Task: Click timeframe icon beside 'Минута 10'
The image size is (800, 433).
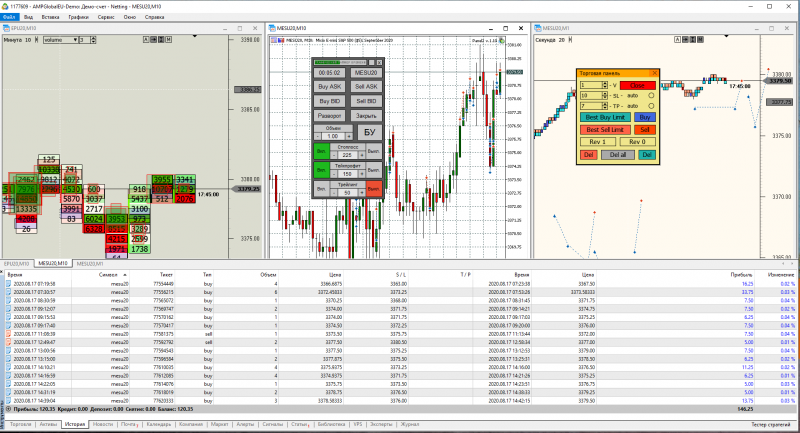Action: point(36,40)
